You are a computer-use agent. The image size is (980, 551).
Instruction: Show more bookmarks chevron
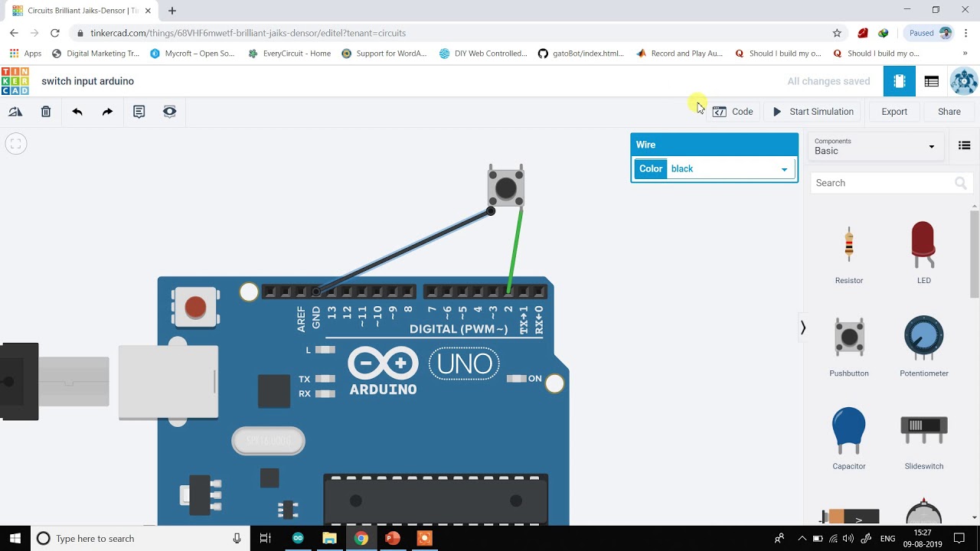[x=965, y=54]
